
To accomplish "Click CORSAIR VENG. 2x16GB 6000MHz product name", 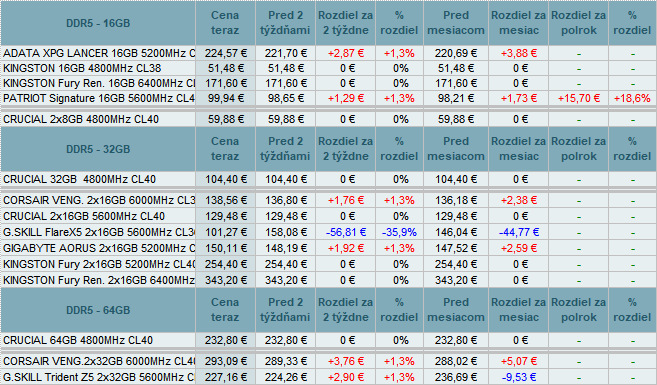I will tap(98, 200).
